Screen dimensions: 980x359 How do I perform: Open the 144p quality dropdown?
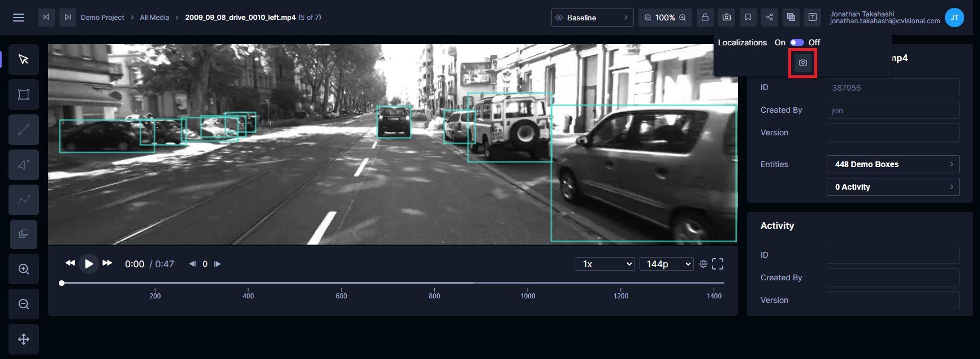point(666,264)
